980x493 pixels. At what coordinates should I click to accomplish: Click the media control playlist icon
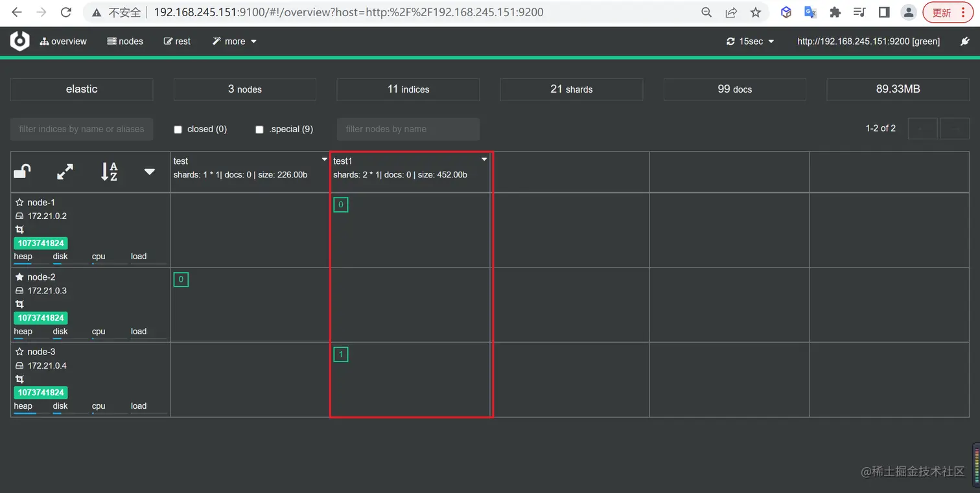[x=859, y=12]
